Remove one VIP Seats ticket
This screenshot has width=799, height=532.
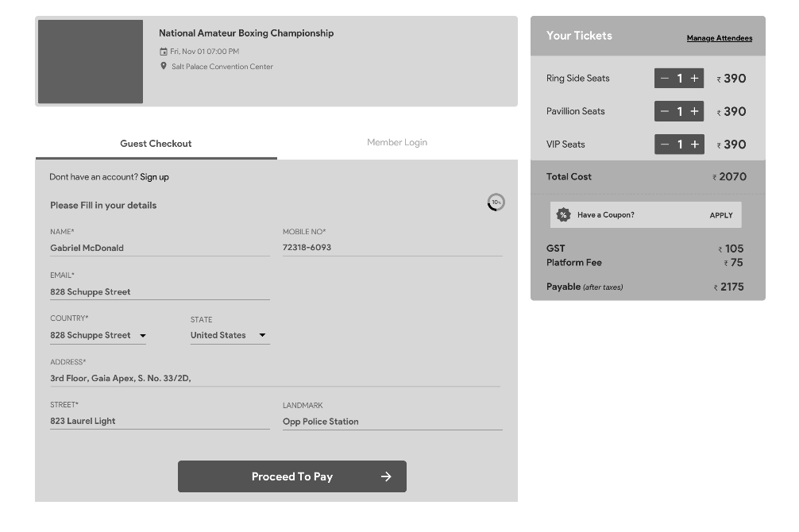click(665, 145)
